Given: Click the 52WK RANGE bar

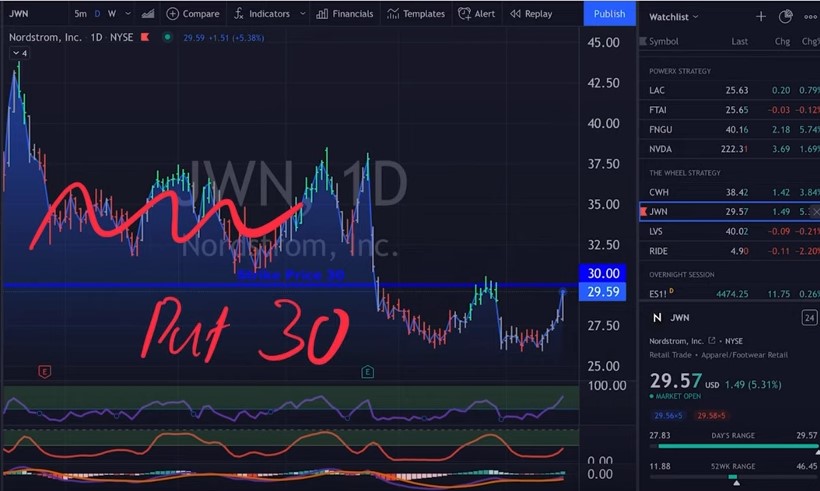Looking at the screenshot, I should tap(733, 477).
